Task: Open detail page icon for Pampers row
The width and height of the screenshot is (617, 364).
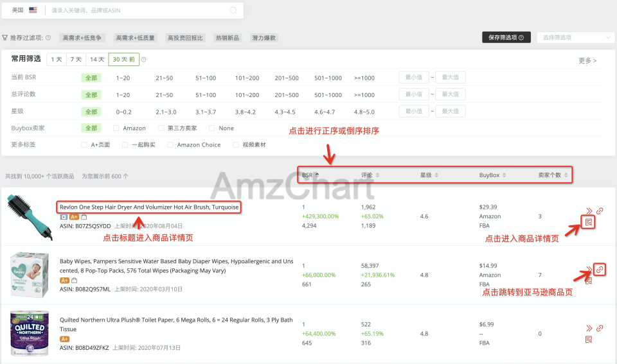Action: tap(589, 281)
